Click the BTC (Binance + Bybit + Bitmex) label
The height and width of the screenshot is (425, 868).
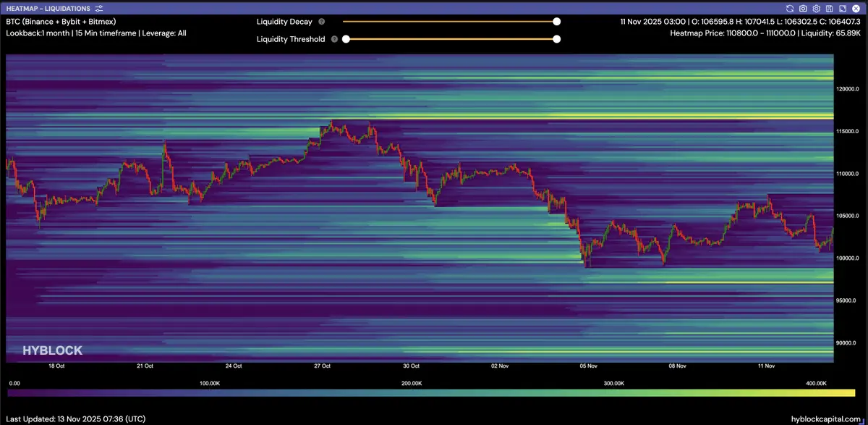(61, 22)
